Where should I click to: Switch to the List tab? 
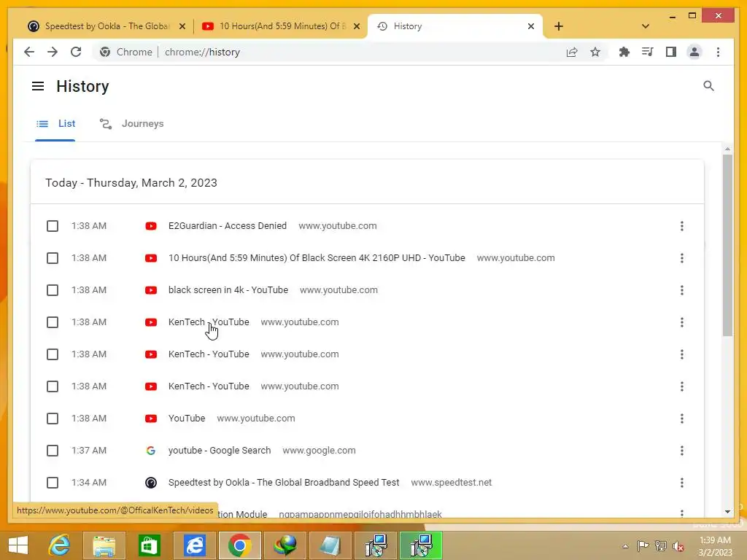(x=55, y=124)
